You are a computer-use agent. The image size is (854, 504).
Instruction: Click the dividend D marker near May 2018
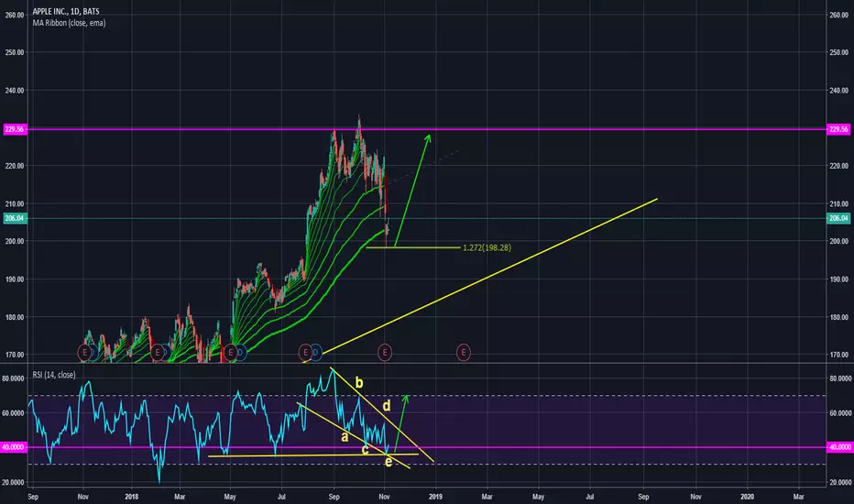[x=240, y=353]
